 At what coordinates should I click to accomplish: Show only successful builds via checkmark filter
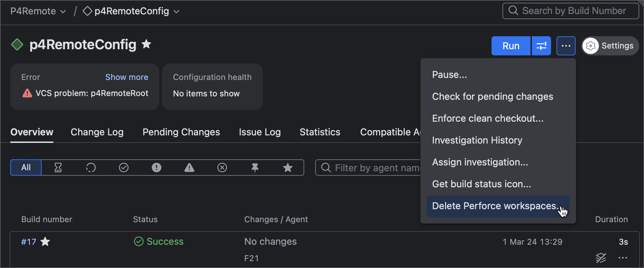pyautogui.click(x=123, y=167)
